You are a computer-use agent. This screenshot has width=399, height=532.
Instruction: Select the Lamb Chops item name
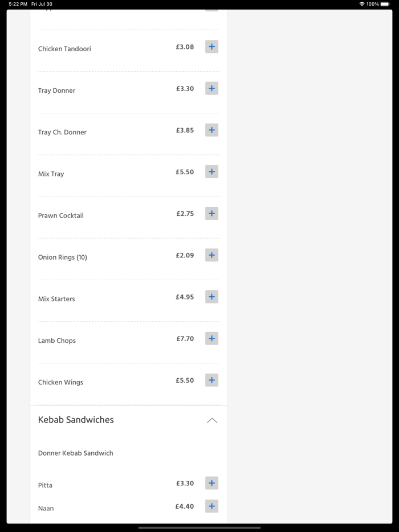57,341
